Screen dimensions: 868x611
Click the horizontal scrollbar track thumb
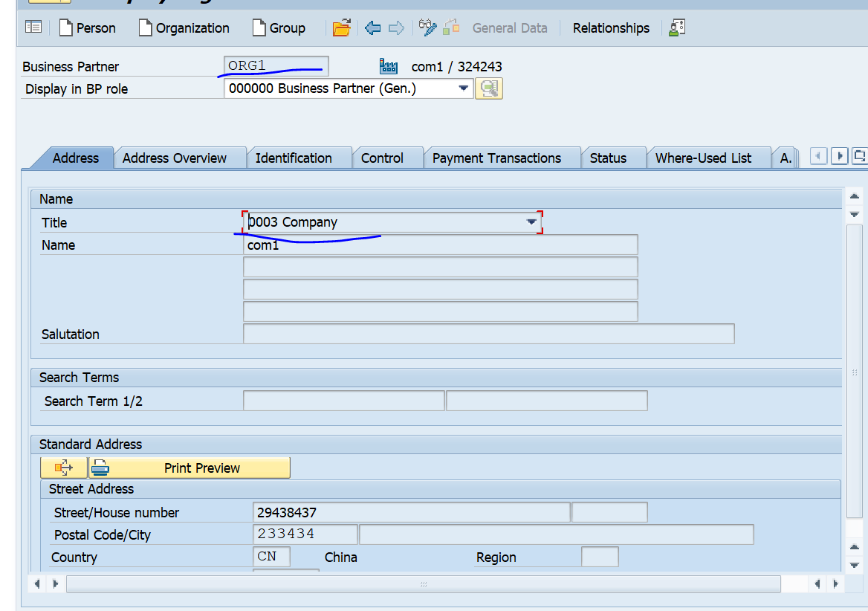[424, 583]
